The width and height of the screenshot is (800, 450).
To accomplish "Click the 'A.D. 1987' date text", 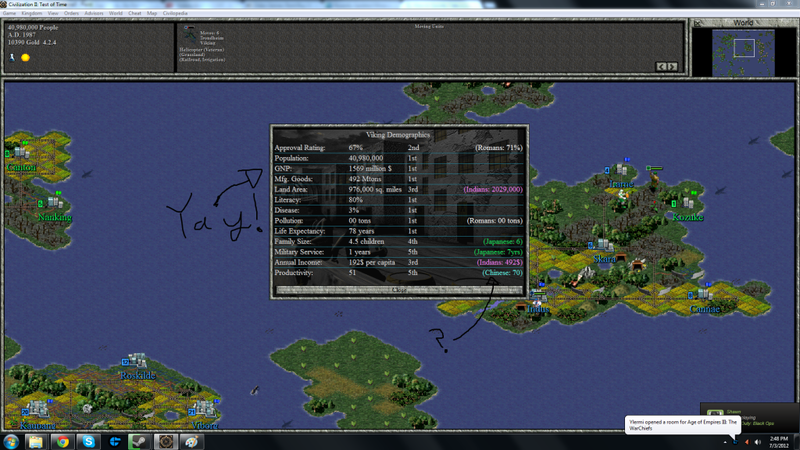I will click(22, 35).
